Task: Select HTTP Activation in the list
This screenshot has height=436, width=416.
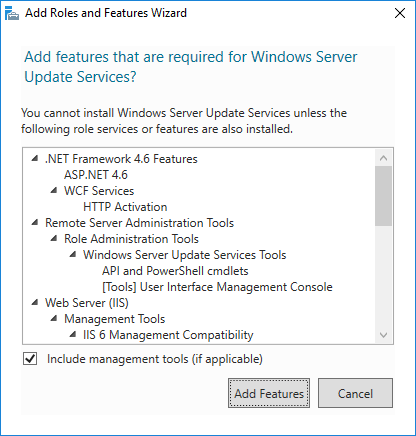Action: [125, 207]
